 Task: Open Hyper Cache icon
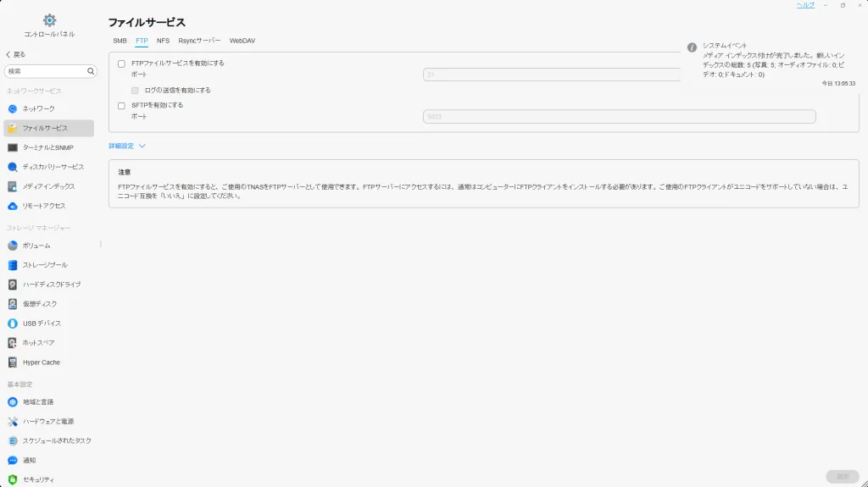12,362
